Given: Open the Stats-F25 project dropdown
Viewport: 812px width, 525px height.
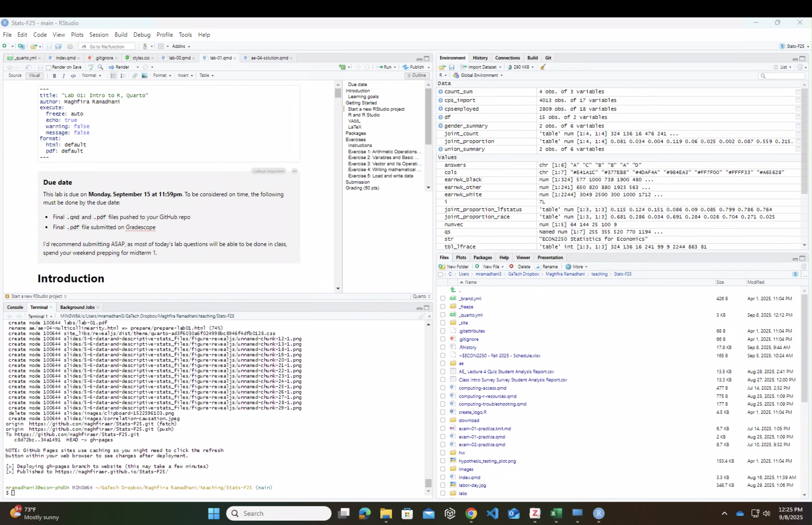Looking at the screenshot, I should pyautogui.click(x=794, y=46).
